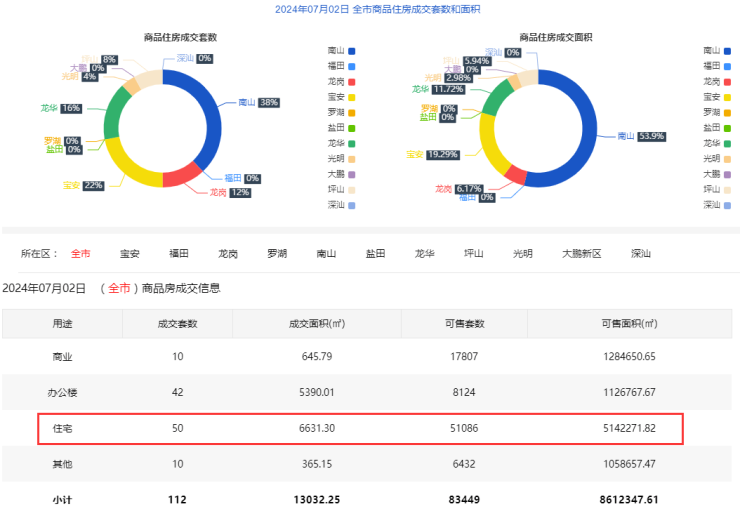Choose the 罗湖 district filter tab
740x516 pixels.
[x=277, y=254]
